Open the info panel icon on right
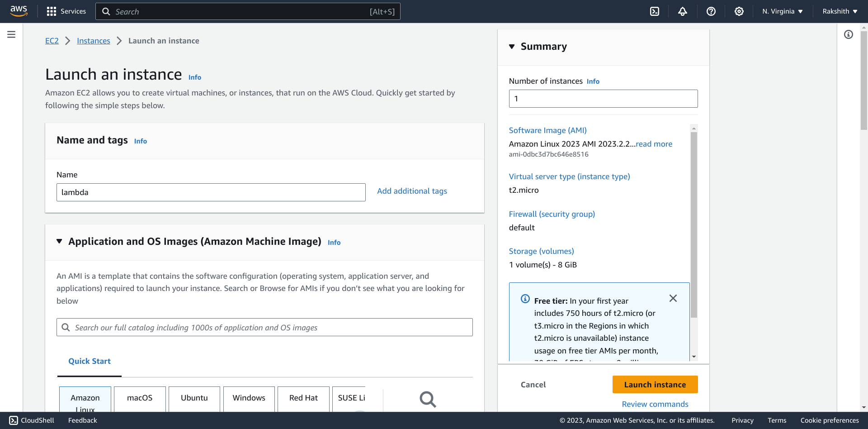This screenshot has width=868, height=429. point(849,34)
